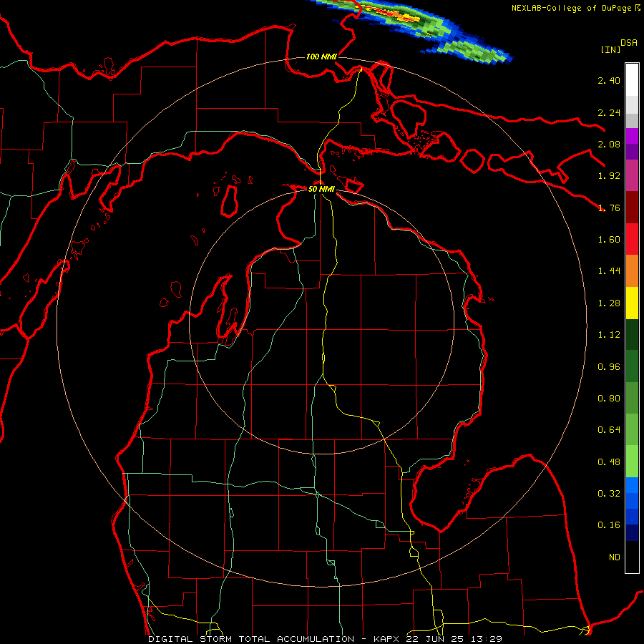Image resolution: width=644 pixels, height=644 pixels.
Task: Click the 2.40 scale value
Action: click(x=609, y=80)
